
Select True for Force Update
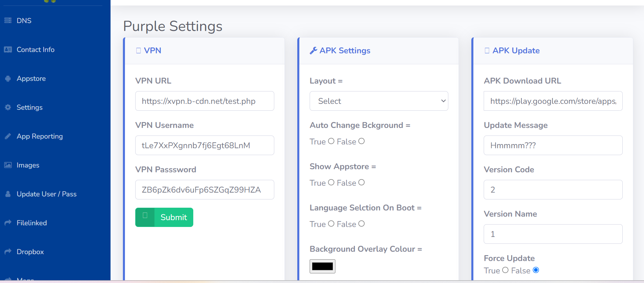[x=505, y=270]
